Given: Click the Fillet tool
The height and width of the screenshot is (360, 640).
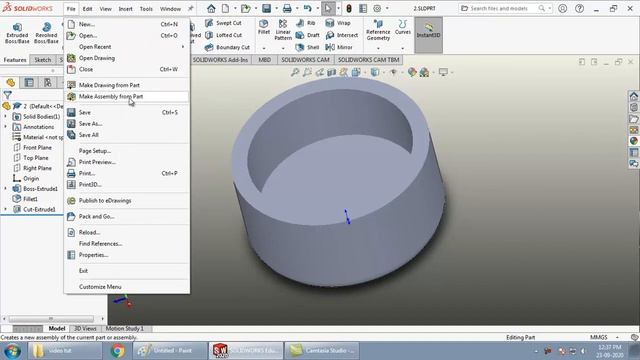Looking at the screenshot, I should click(x=264, y=27).
